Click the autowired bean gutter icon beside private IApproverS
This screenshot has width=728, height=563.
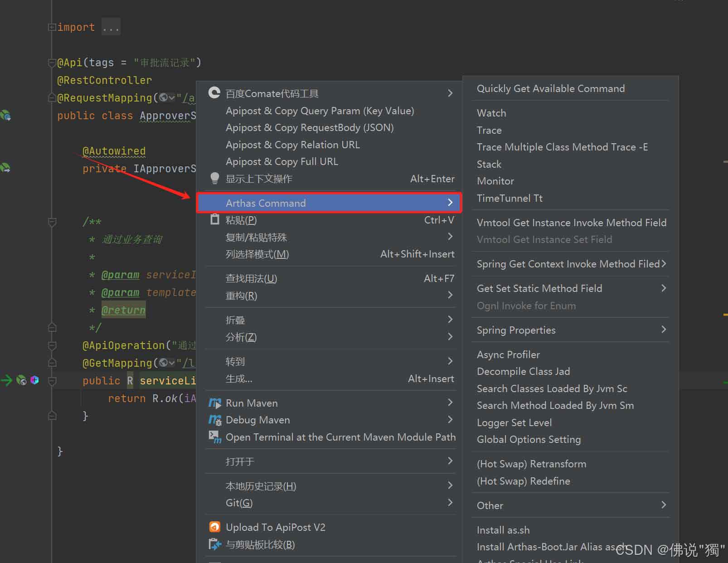5,168
